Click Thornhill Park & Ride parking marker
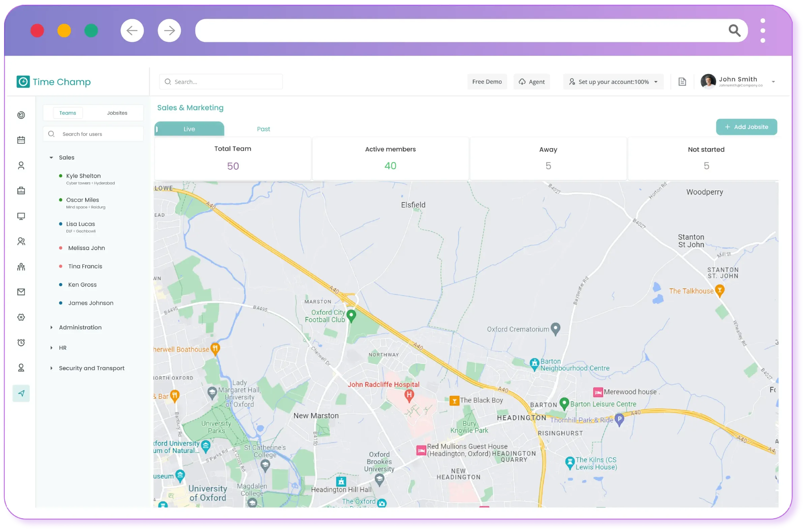806x532 pixels. pos(619,420)
